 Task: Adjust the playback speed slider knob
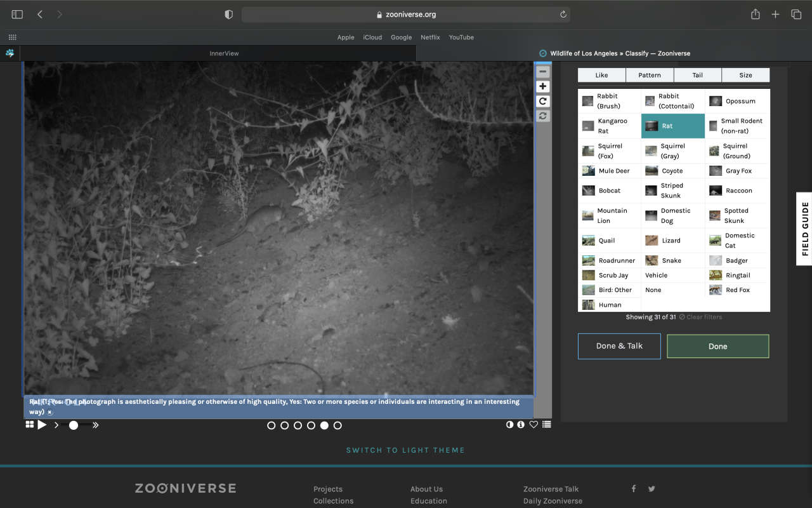74,425
